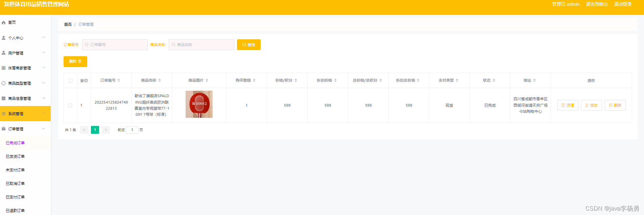The image size is (644, 215).
Task: Expand the 用户管理 menu chevron
Action: coord(44,53)
